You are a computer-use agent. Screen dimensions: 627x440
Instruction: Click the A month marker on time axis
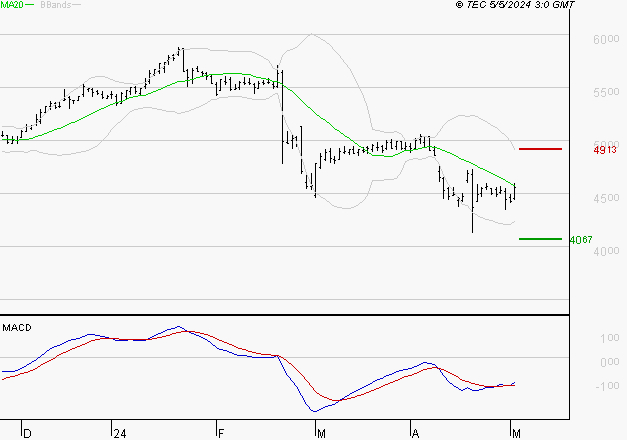pyautogui.click(x=415, y=434)
